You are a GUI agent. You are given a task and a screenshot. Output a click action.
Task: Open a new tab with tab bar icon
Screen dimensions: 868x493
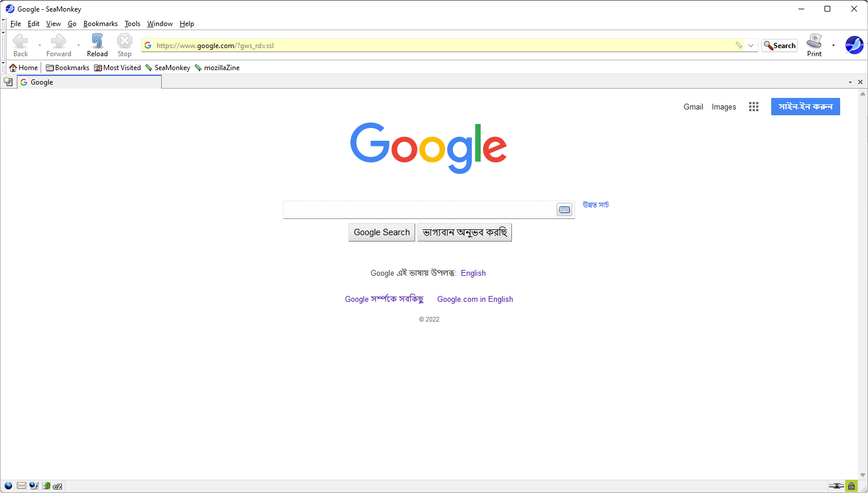click(8, 82)
